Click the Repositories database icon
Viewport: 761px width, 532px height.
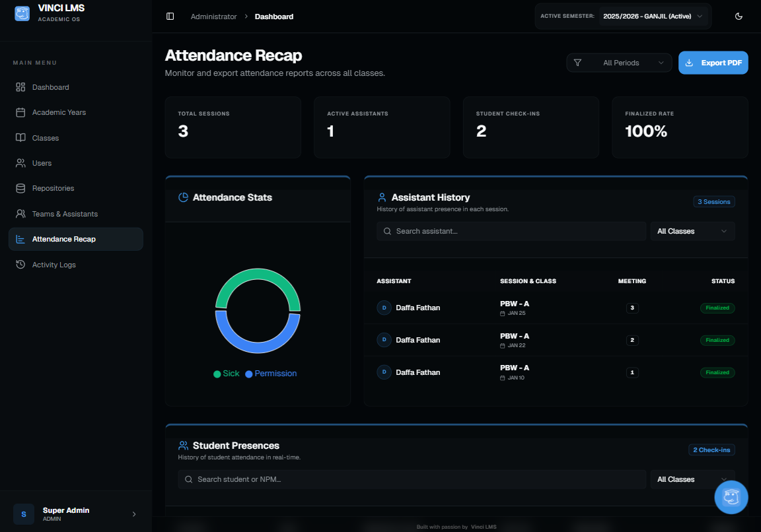[20, 188]
